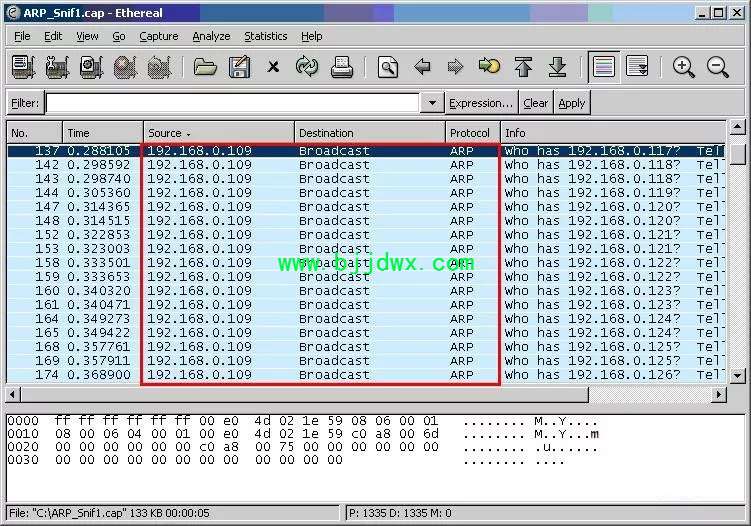Click the Filter label button
This screenshot has width=751, height=526.
coord(25,103)
